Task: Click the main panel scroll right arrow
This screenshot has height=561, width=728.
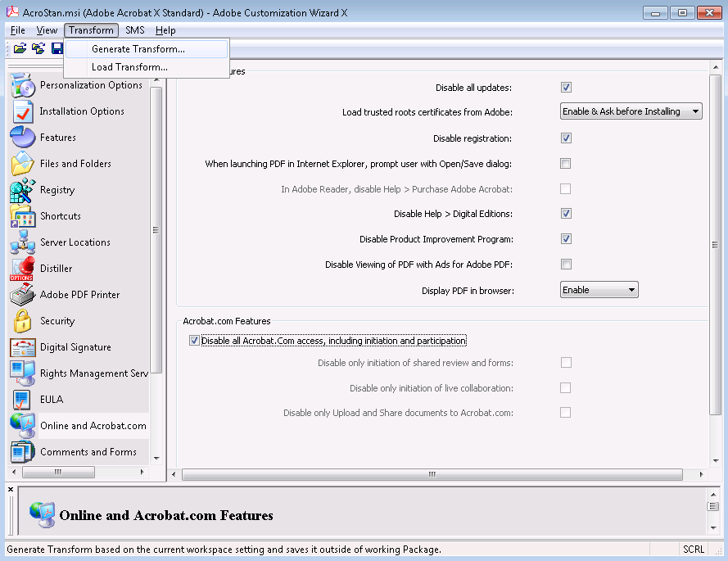Action: [701, 474]
